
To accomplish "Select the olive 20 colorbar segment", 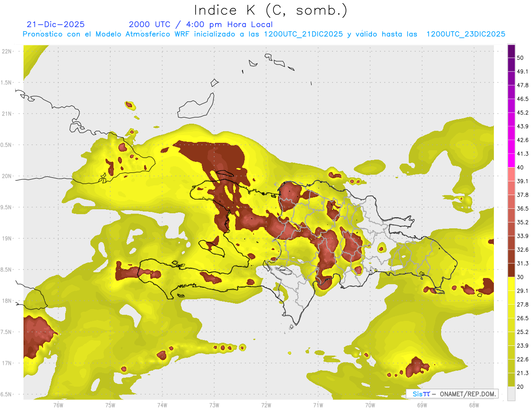I will point(511,380).
